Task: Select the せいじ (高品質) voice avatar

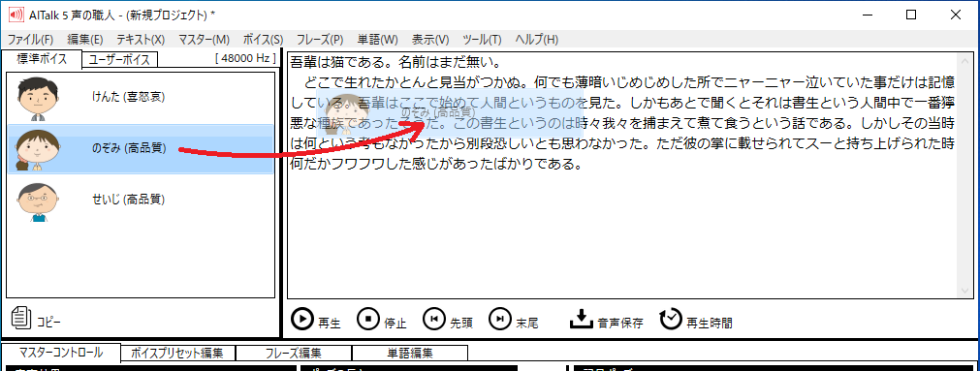Action: [39, 203]
